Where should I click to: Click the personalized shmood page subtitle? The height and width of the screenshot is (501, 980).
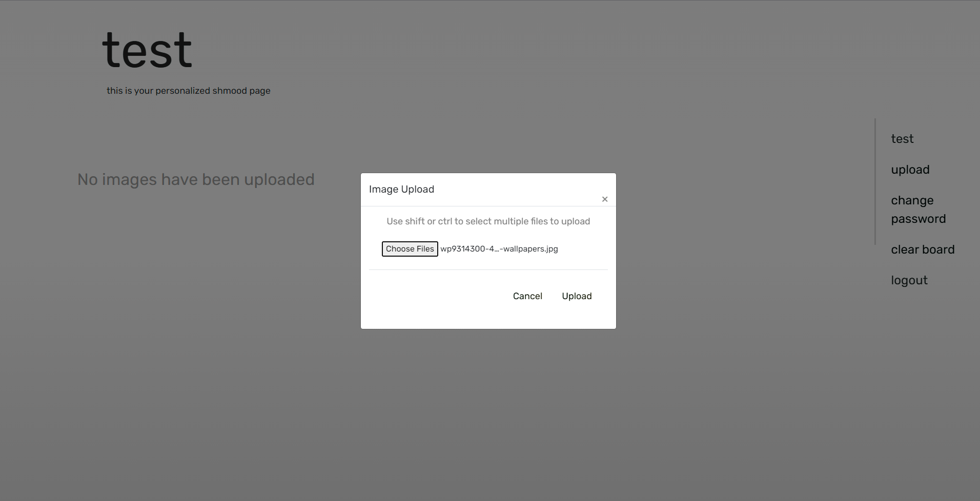pos(188,91)
